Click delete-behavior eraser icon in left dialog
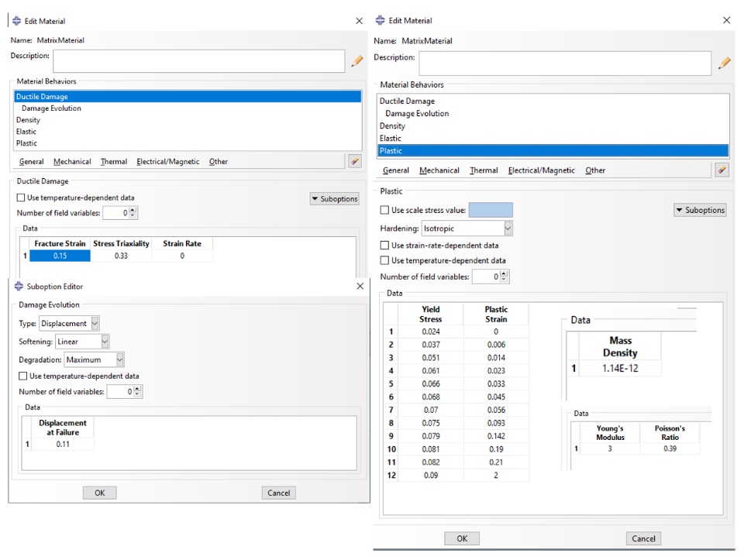744x560 pixels. coord(354,161)
